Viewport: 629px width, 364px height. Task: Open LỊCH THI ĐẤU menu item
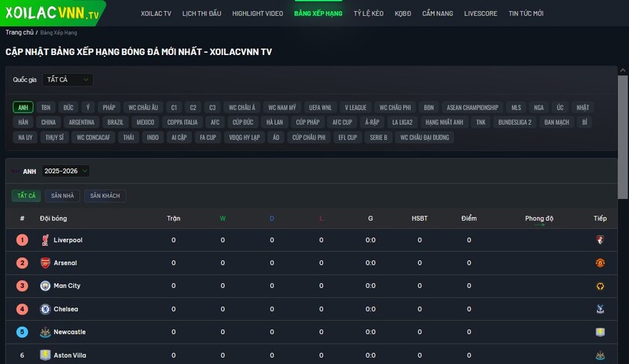pyautogui.click(x=202, y=13)
